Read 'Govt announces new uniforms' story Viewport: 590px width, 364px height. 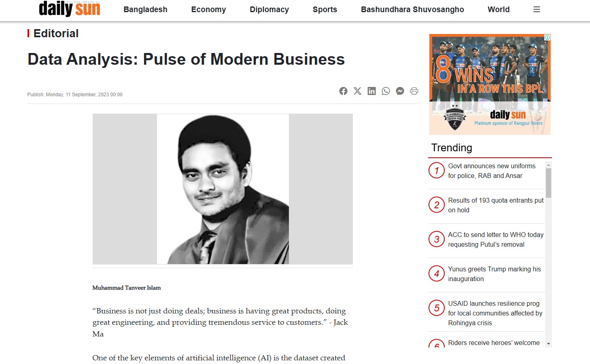pyautogui.click(x=491, y=171)
